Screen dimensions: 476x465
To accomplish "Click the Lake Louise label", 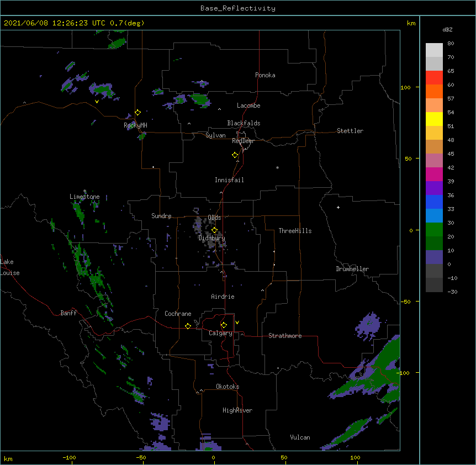I will (9, 267).
